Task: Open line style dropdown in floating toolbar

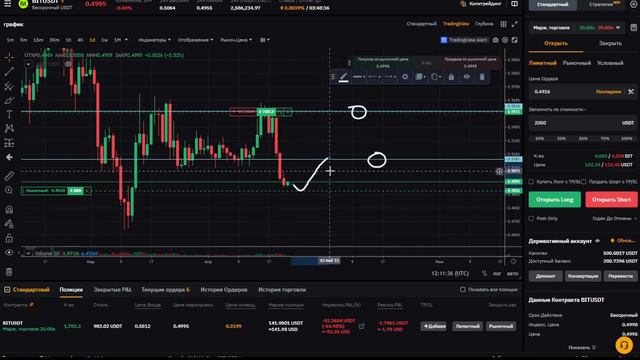Action: click(x=359, y=77)
